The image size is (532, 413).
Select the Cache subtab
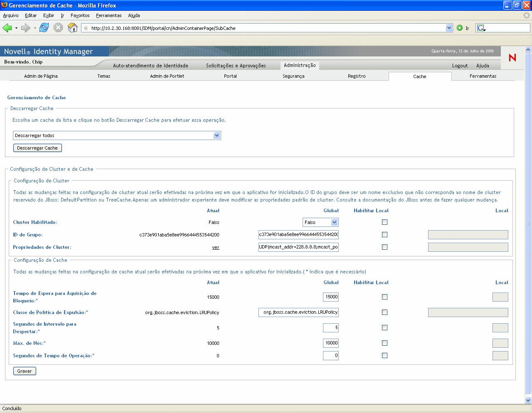pyautogui.click(x=420, y=76)
